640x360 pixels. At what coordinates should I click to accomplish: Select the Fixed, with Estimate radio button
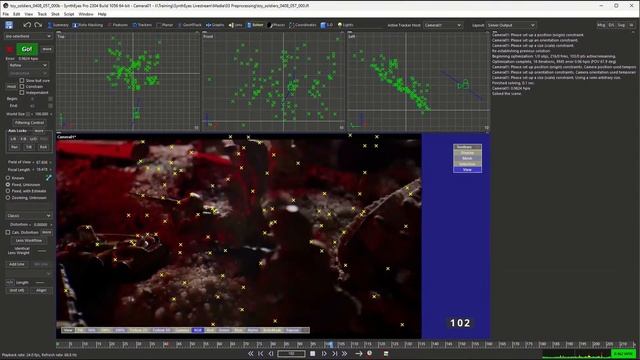[x=8, y=191]
